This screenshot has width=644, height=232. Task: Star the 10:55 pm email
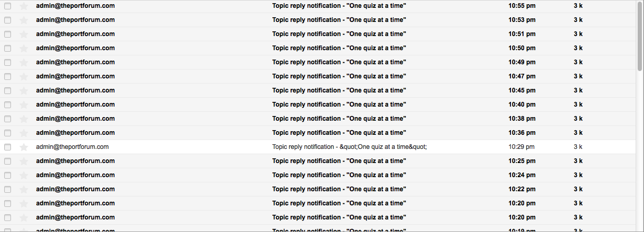coord(23,6)
